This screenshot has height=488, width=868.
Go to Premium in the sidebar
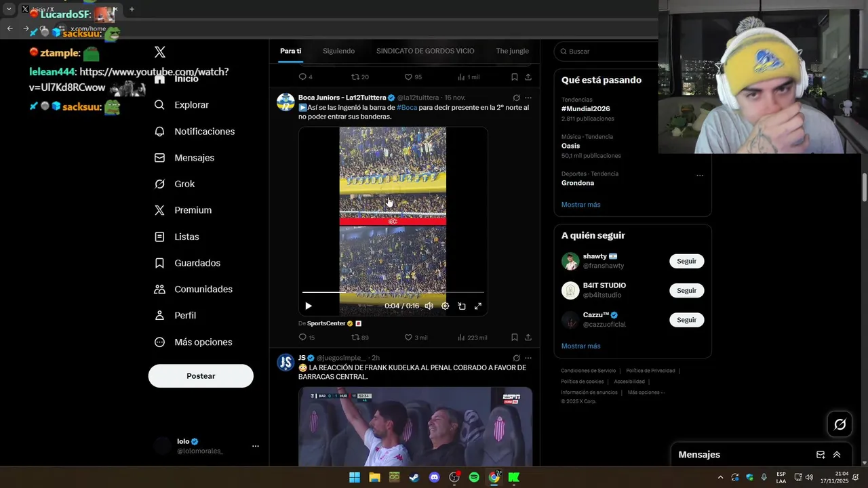(x=182, y=210)
